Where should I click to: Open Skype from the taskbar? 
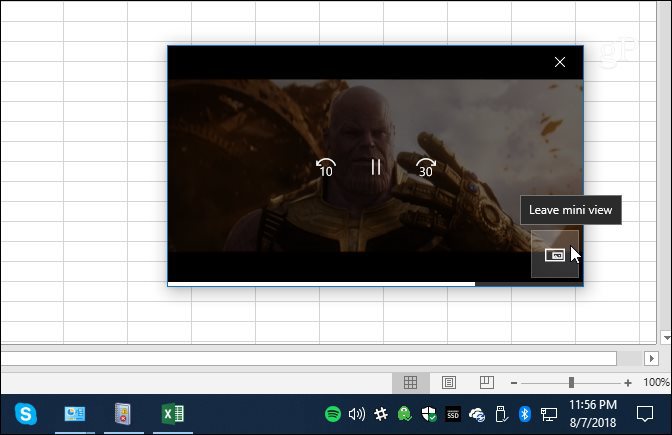[x=26, y=414]
